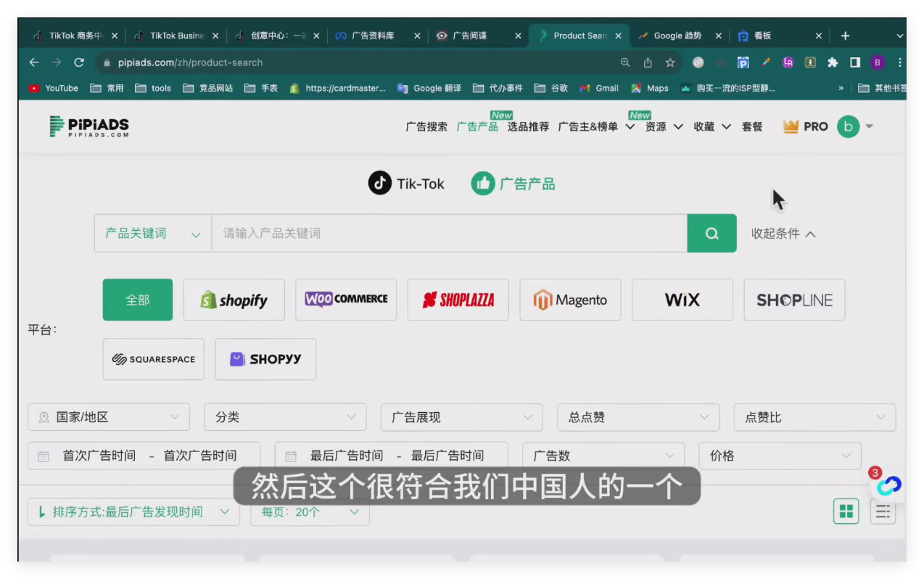Collapse filters with 收起条件
Viewport: 924px width, 579px height.
point(783,234)
